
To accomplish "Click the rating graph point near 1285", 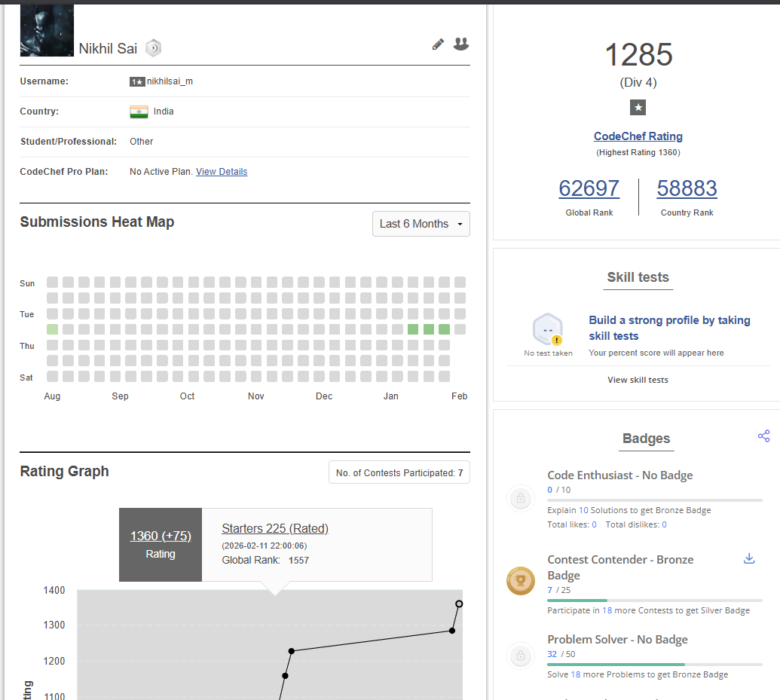I will click(x=451, y=631).
